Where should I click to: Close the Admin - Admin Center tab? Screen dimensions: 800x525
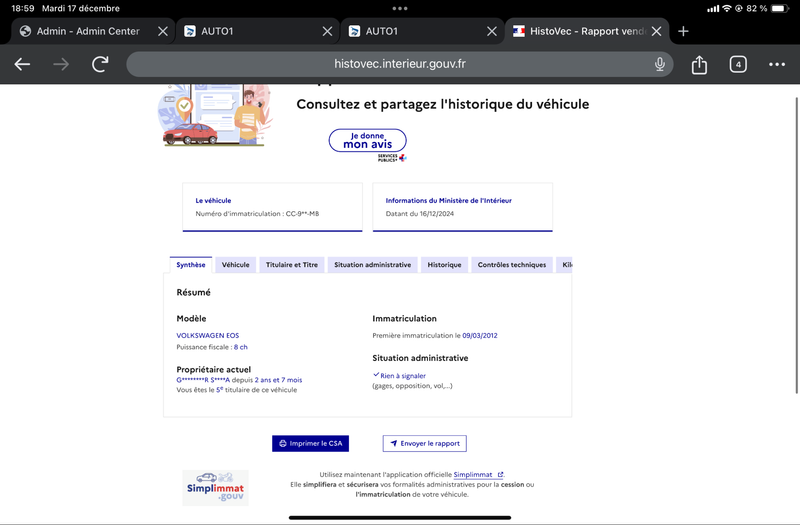point(163,31)
